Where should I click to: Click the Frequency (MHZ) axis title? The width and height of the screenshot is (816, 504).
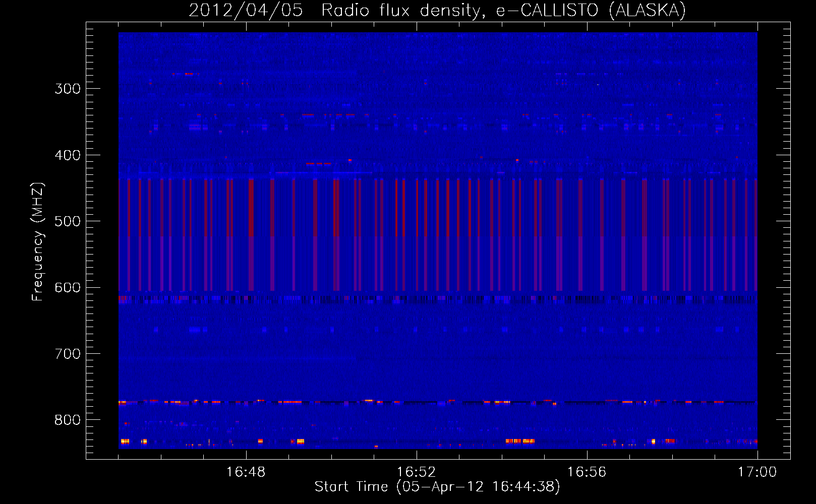[x=38, y=241]
